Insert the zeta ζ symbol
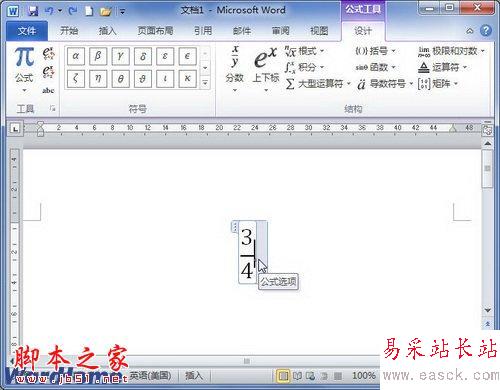This screenshot has width=500, height=390. pos(76,79)
